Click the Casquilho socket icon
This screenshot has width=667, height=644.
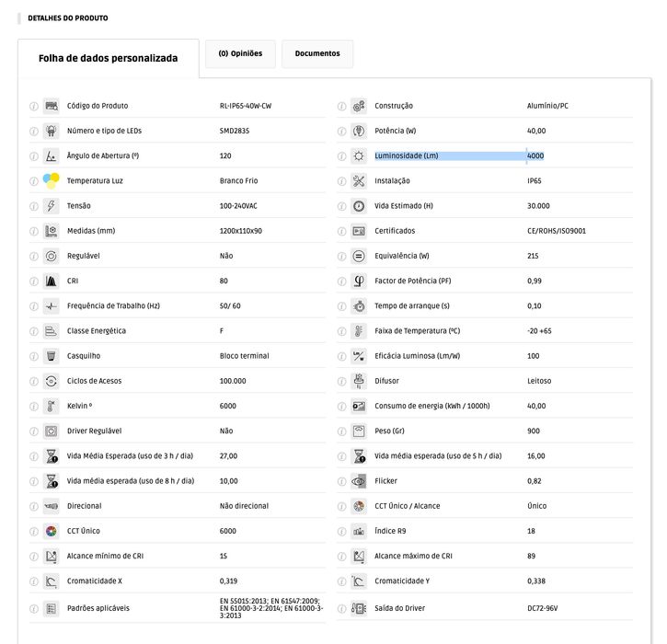pos(52,356)
